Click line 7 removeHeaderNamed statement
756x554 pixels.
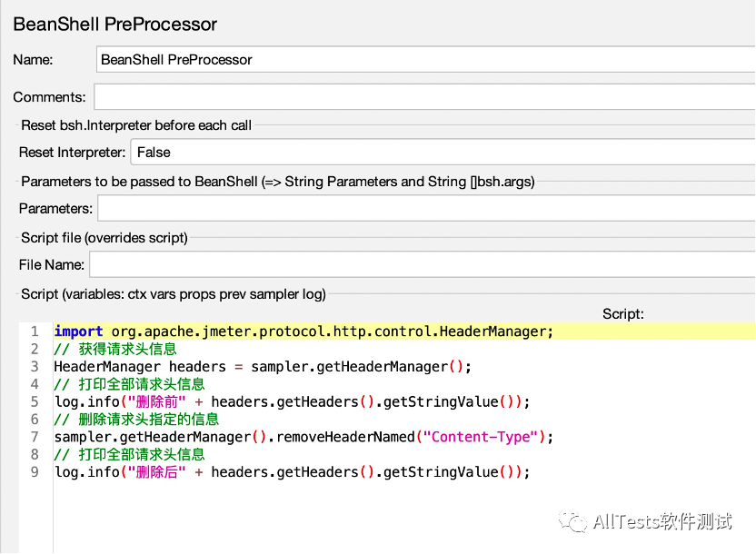[x=303, y=437]
